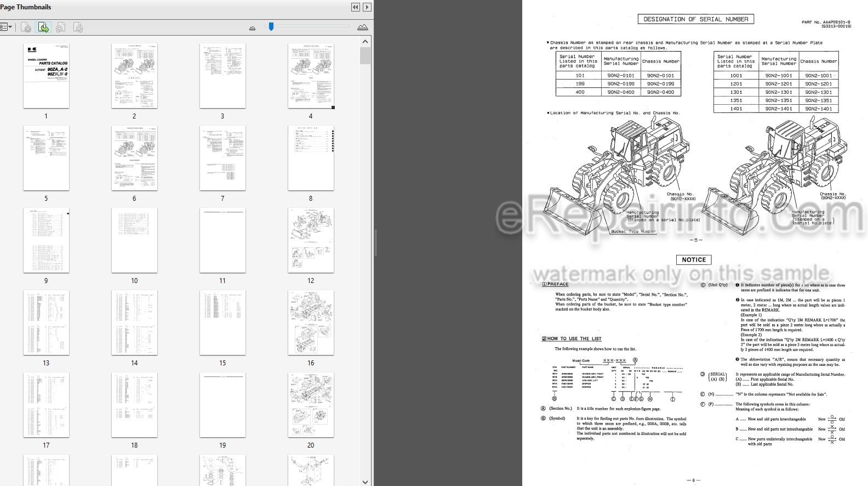Select page 2 thumbnail
868x486 pixels.
134,76
